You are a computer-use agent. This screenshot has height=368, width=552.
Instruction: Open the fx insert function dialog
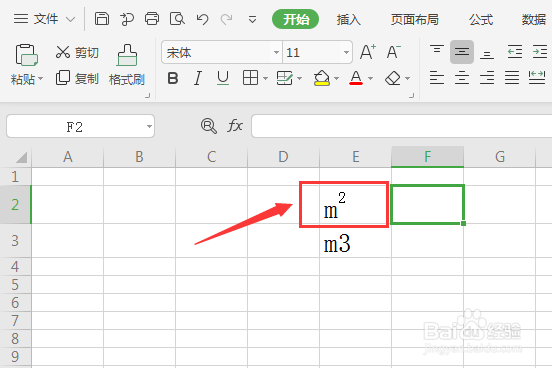(x=235, y=126)
